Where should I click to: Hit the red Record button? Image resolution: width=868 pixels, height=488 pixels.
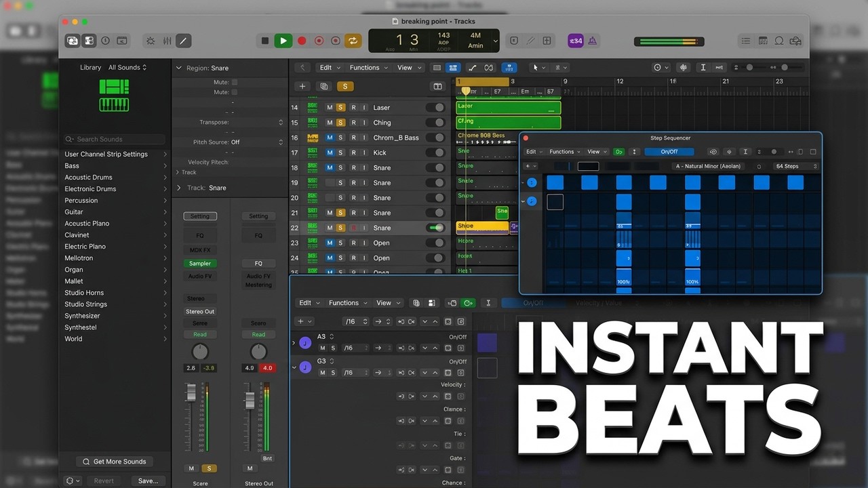302,41
